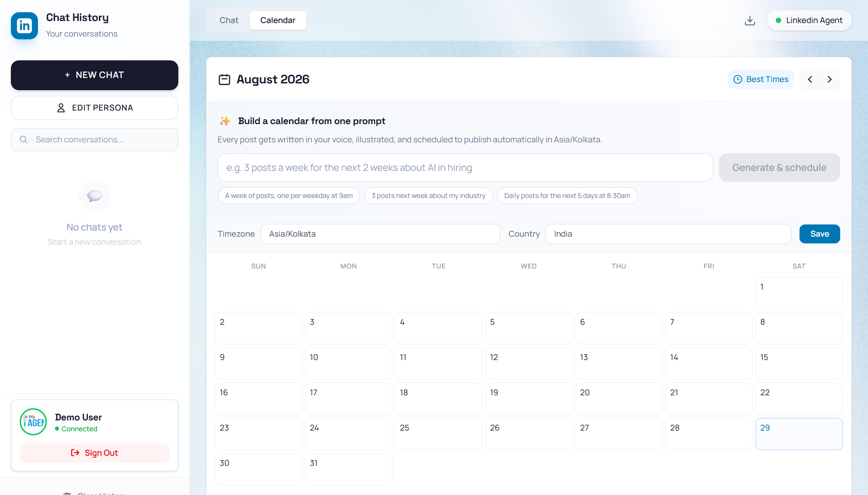Click the download icon in top bar
868x495 pixels.
coord(750,20)
